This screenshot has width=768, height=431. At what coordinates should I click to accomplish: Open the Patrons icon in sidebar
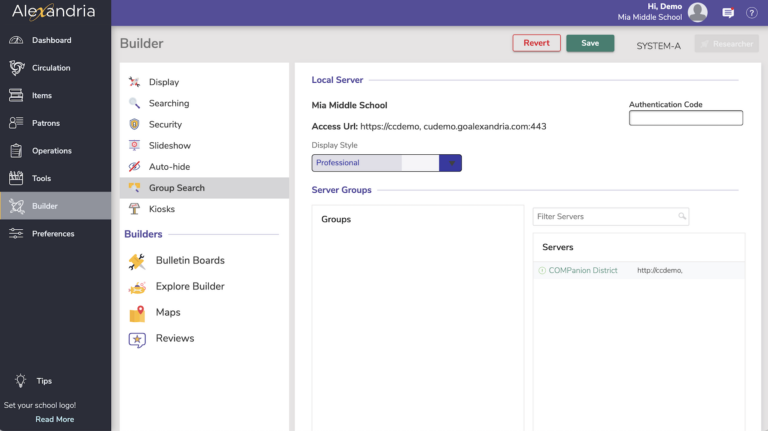point(16,123)
